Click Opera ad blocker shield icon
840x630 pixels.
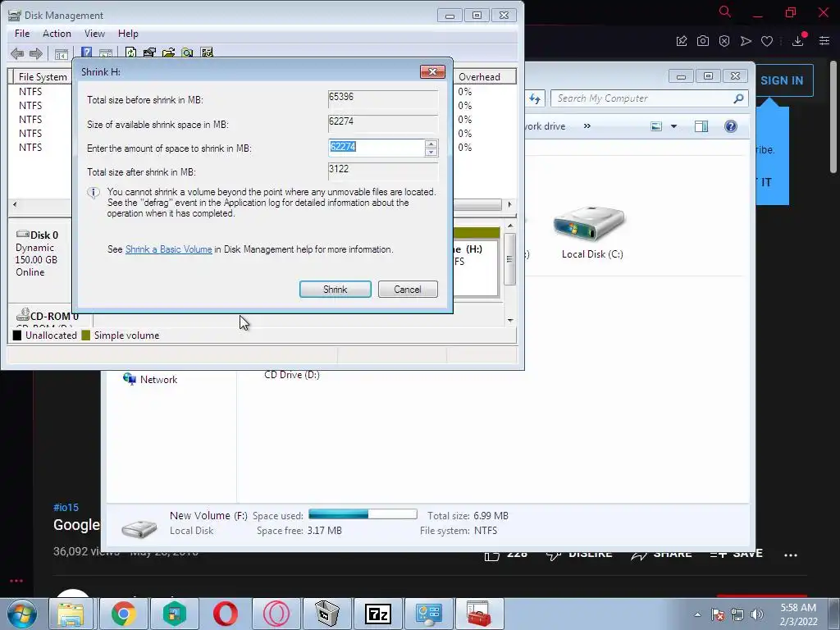click(x=724, y=41)
